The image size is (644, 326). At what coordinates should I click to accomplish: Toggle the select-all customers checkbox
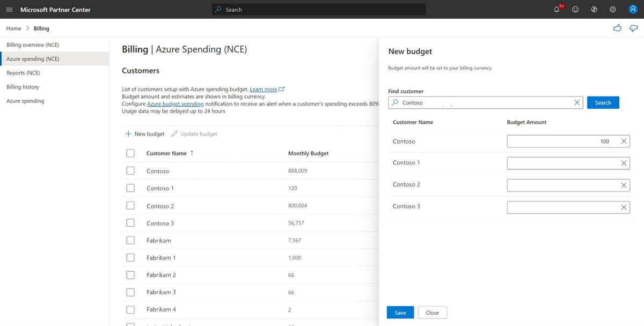(x=130, y=153)
